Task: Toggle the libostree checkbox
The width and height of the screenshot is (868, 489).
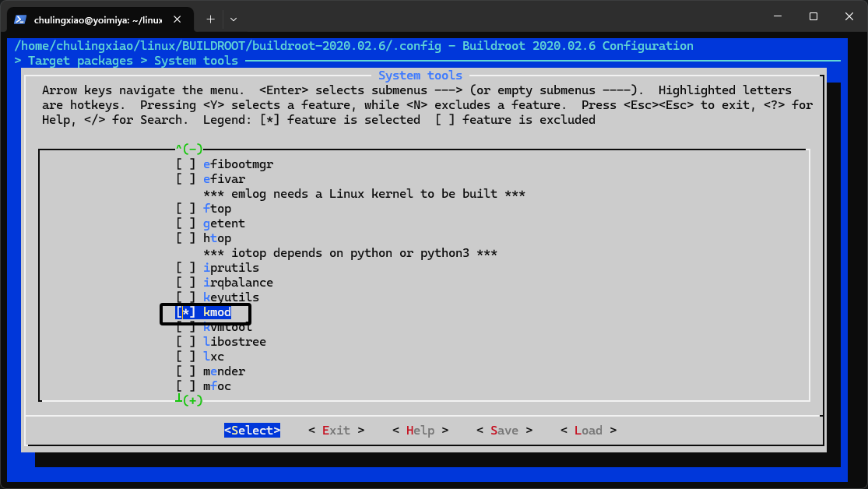Action: [x=185, y=343]
